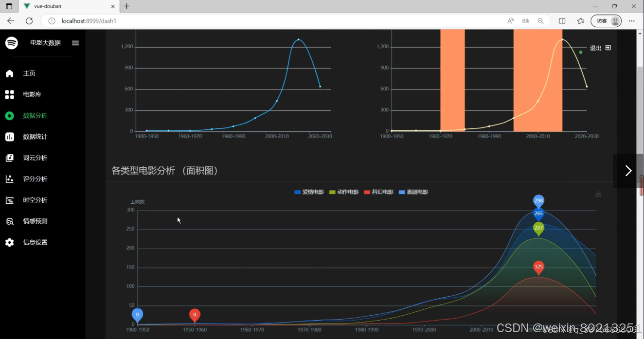Expand the right-side arrow panel
Screen dimensions: 644x339
(x=628, y=171)
